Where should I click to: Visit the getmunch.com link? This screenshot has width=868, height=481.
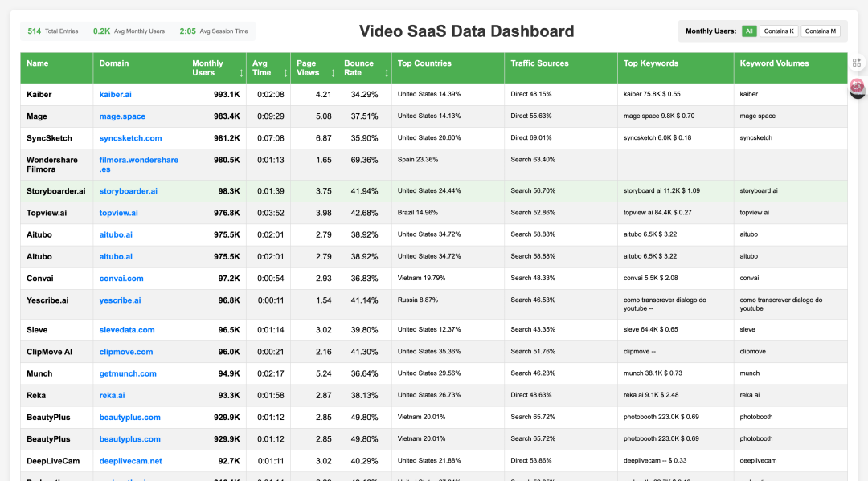pos(128,373)
